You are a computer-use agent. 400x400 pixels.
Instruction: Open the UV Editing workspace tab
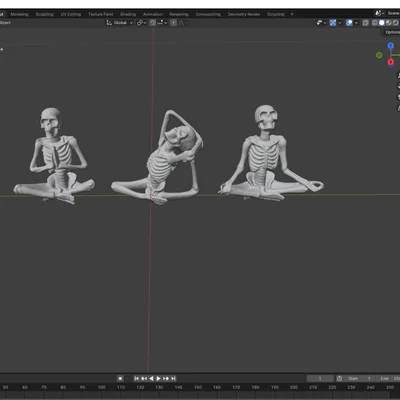click(x=71, y=14)
